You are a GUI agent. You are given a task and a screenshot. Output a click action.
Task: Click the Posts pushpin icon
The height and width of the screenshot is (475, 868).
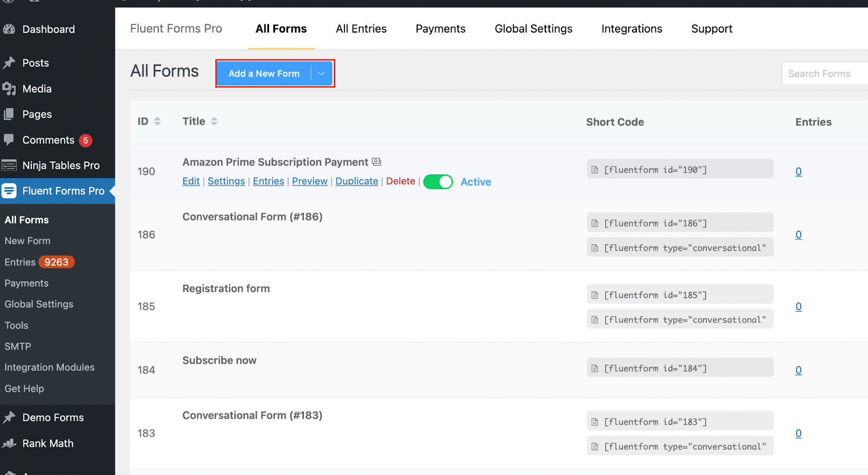pos(9,63)
